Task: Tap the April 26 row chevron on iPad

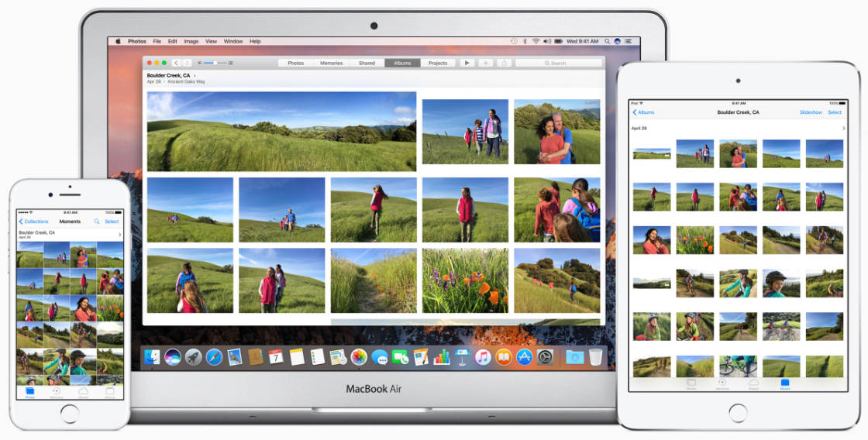Action: click(843, 128)
